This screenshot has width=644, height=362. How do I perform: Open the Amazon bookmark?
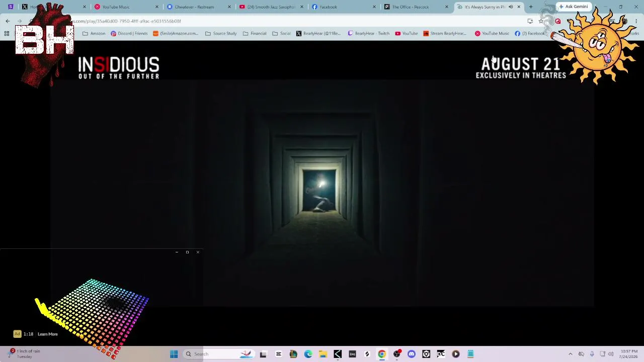pos(94,34)
